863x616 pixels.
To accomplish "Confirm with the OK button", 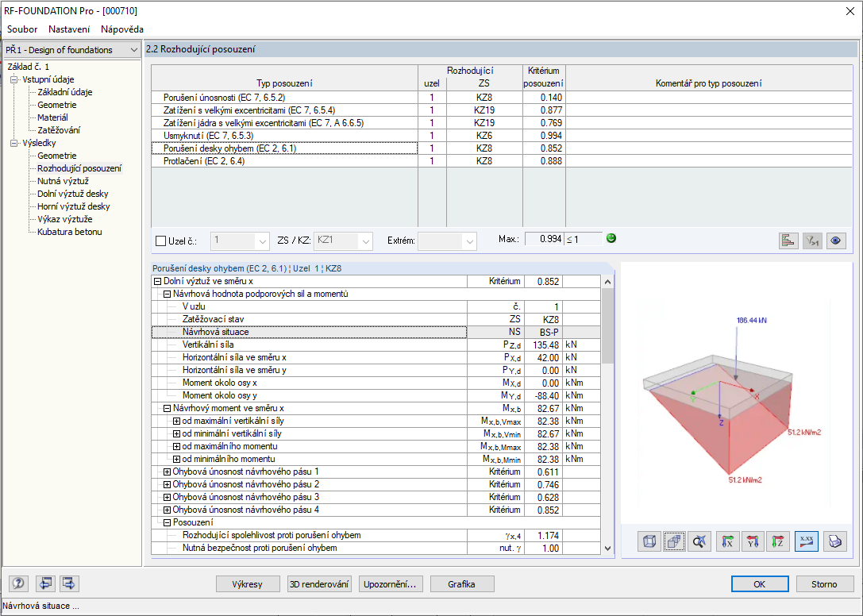I will pos(760,584).
